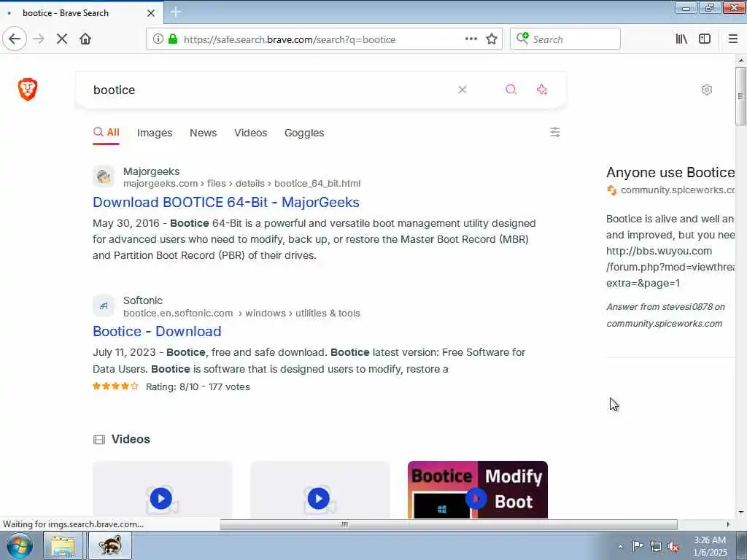Focus the bootice search input field
Screen dimensions: 747x560
coord(267,90)
